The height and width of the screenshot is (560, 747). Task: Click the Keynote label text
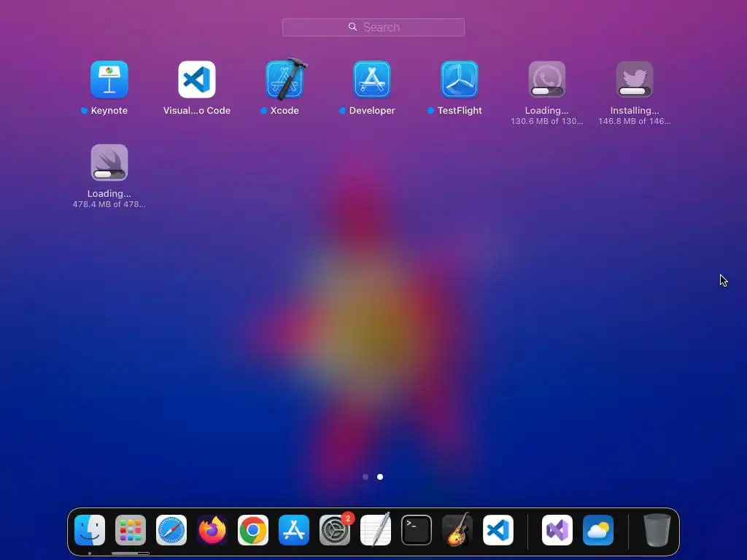pos(109,111)
